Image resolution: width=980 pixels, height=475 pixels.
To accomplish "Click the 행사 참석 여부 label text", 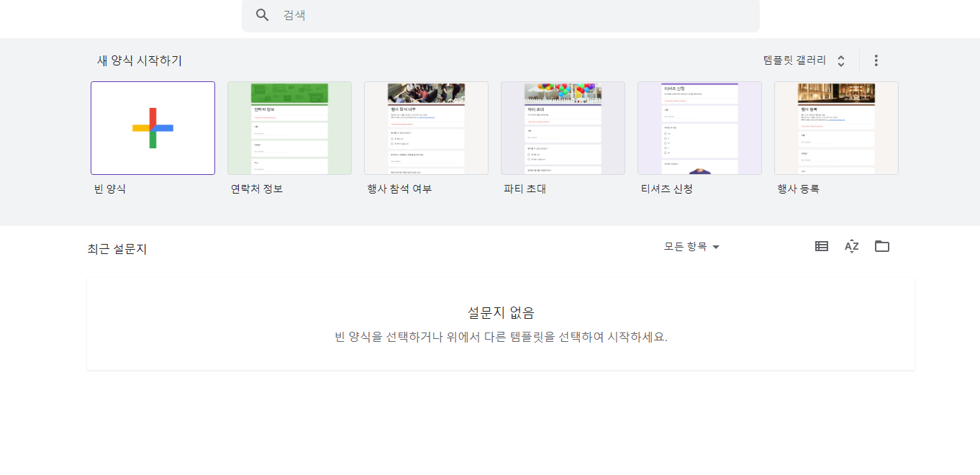I will (399, 189).
